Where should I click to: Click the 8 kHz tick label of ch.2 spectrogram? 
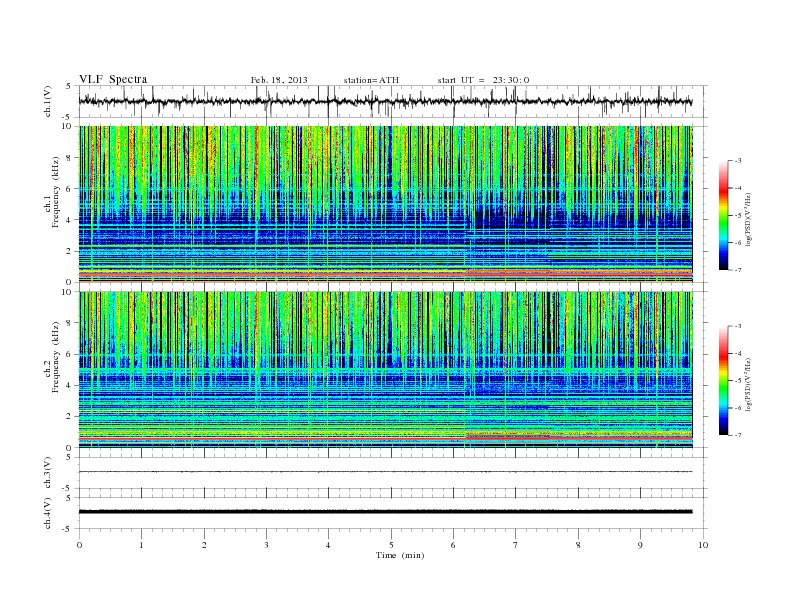click(70, 323)
